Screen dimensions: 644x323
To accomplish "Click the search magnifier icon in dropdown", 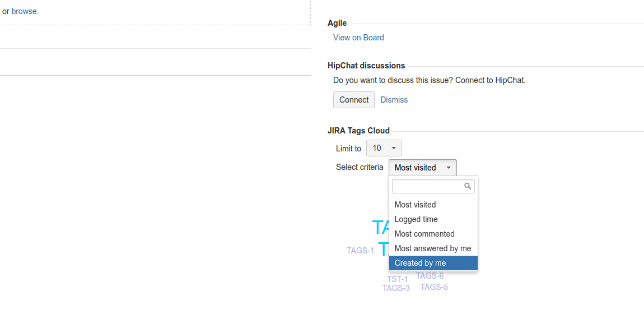I will point(468,186).
